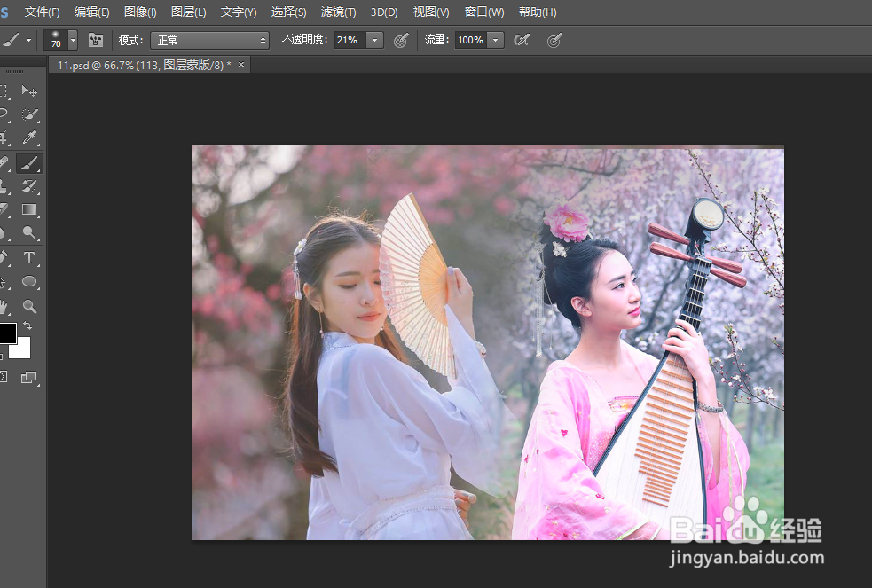Open the 文件(F) menu
Viewport: 872px width, 588px height.
pyautogui.click(x=43, y=12)
